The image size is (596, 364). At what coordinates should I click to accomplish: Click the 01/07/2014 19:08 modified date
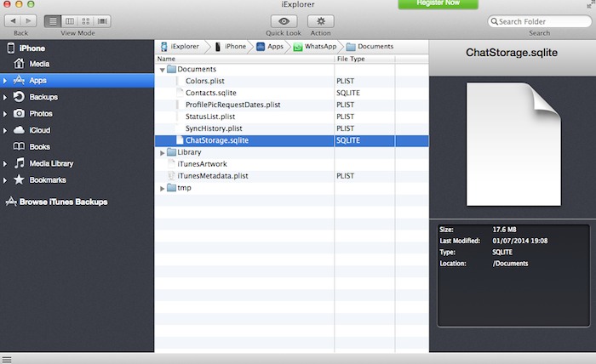[x=520, y=241]
